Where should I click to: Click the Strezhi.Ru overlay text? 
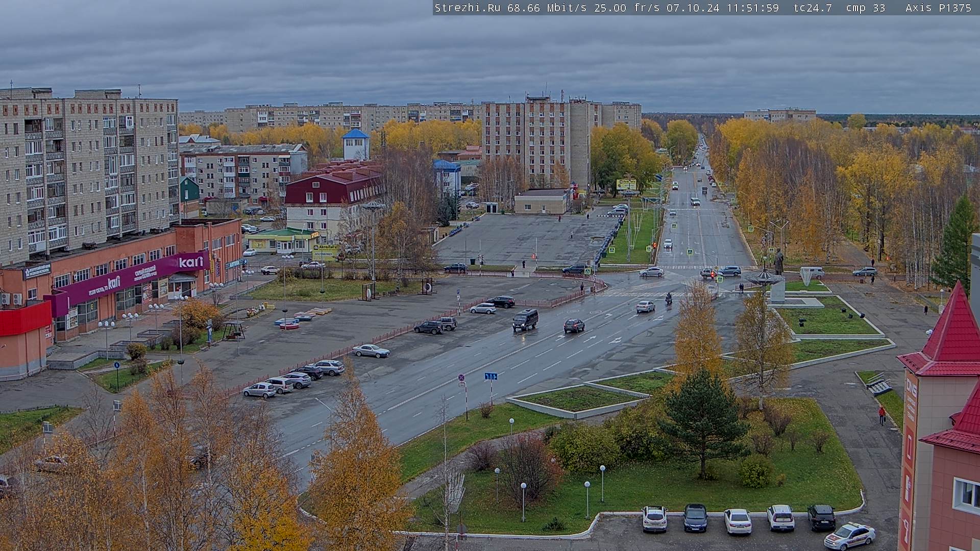[x=467, y=8]
